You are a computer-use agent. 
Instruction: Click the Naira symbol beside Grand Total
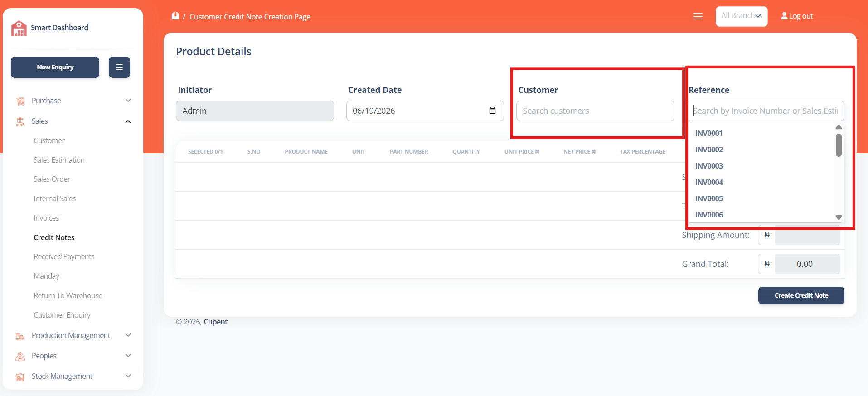click(x=767, y=264)
